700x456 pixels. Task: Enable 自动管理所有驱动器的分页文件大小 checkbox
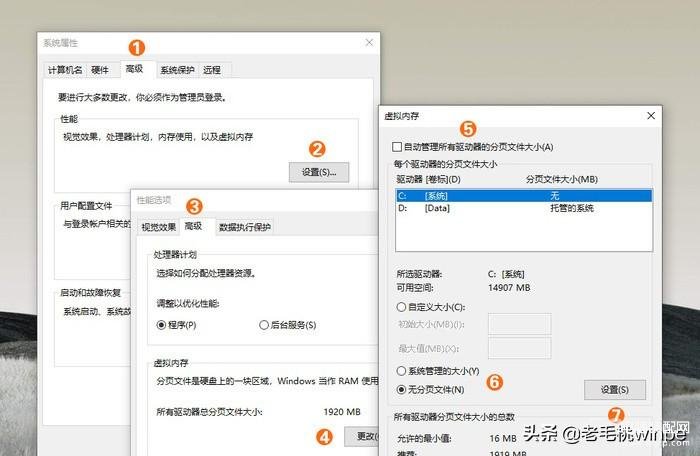397,147
